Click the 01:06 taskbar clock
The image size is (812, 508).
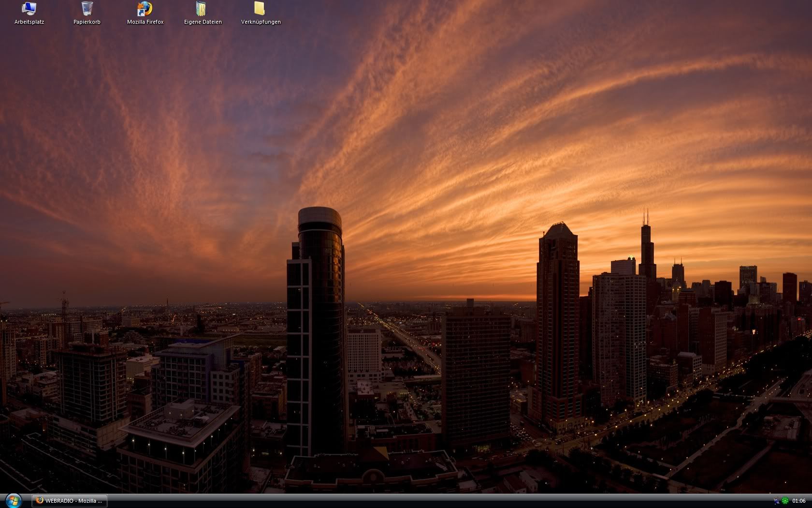[x=799, y=501]
